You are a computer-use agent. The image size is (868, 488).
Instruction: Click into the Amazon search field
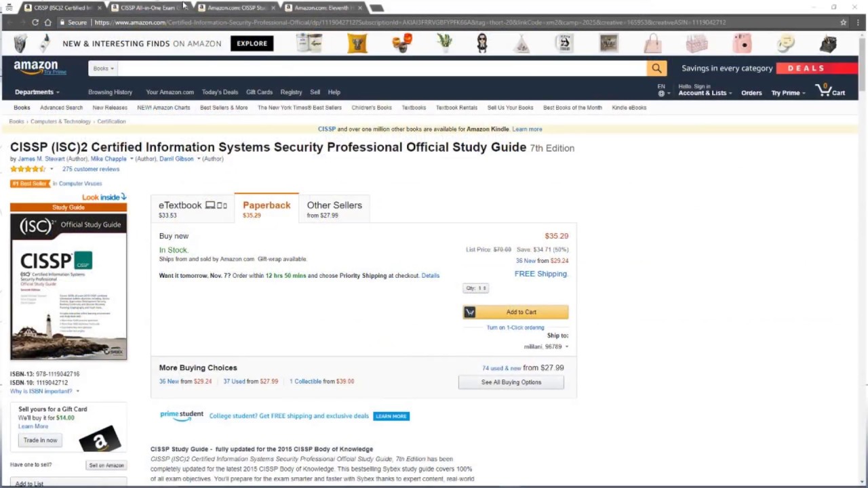[380, 68]
